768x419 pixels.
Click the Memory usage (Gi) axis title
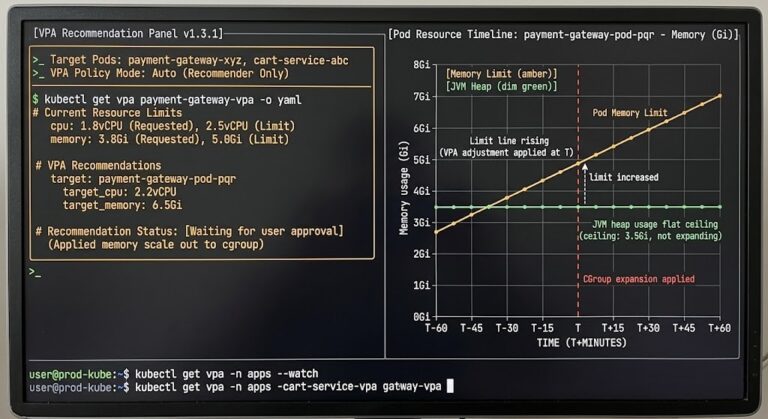pos(404,189)
